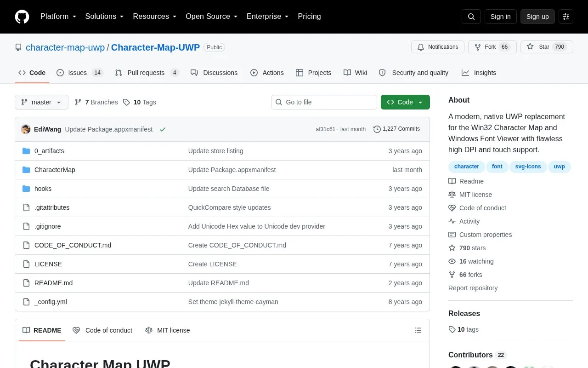
Task: Open the command palette icon beside Sign up
Action: 566,17
